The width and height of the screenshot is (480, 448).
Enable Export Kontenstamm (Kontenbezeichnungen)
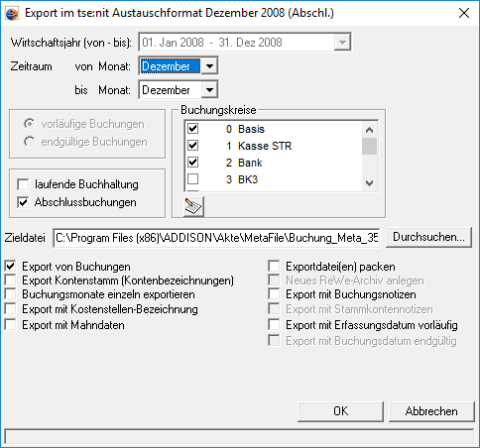11,280
